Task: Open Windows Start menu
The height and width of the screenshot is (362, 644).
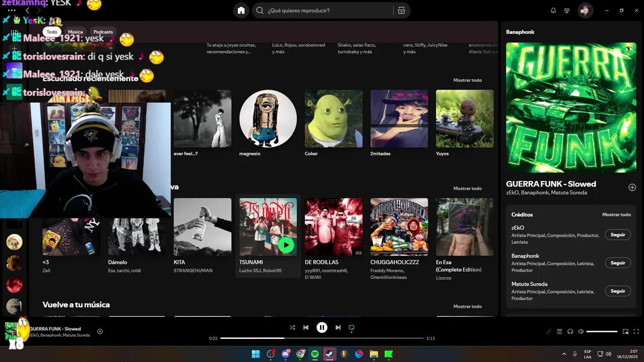Action: 256,354
